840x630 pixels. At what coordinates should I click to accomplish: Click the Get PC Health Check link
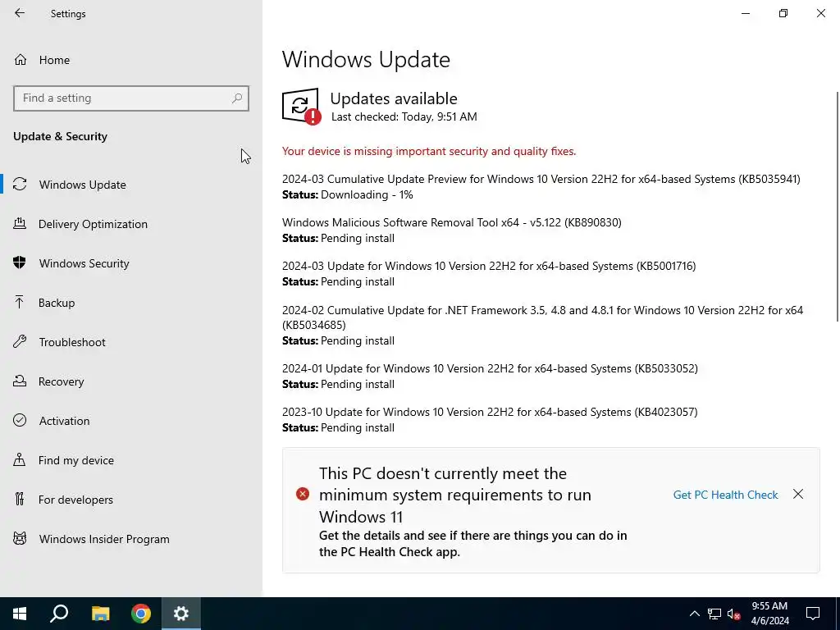point(725,495)
